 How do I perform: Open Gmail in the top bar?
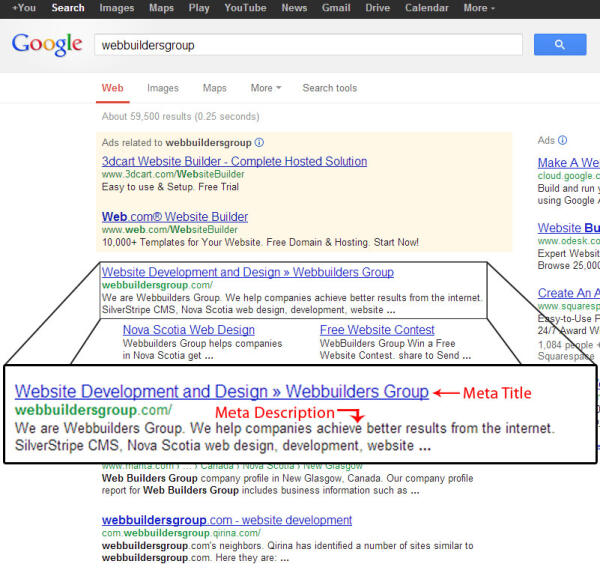[336, 8]
